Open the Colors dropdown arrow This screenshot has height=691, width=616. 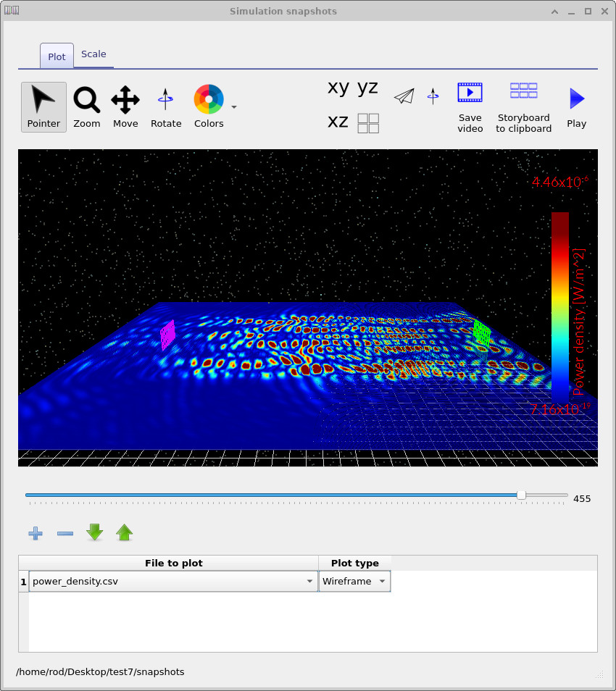click(x=233, y=106)
